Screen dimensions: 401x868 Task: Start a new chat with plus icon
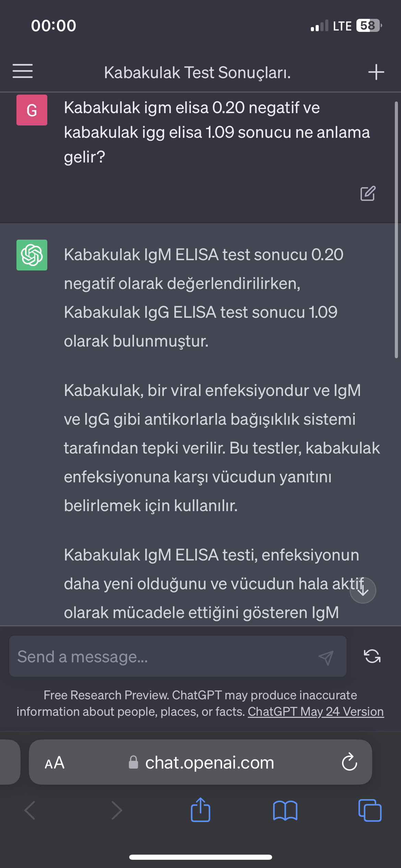[x=376, y=72]
